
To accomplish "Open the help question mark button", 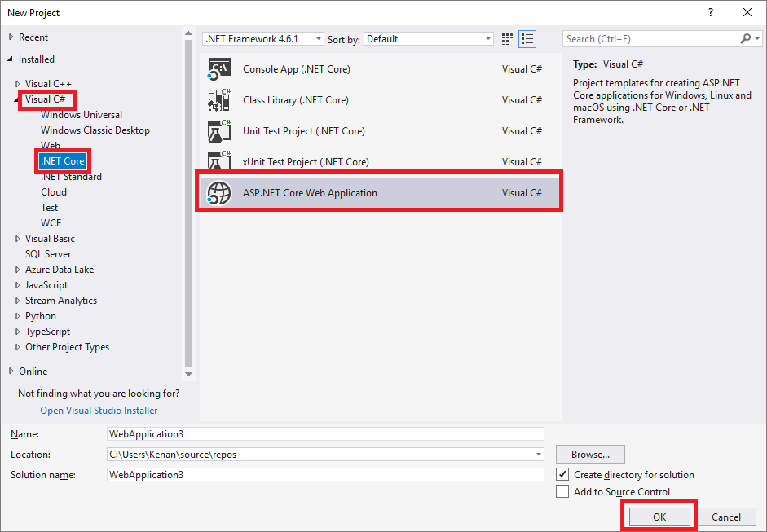I will (x=711, y=13).
